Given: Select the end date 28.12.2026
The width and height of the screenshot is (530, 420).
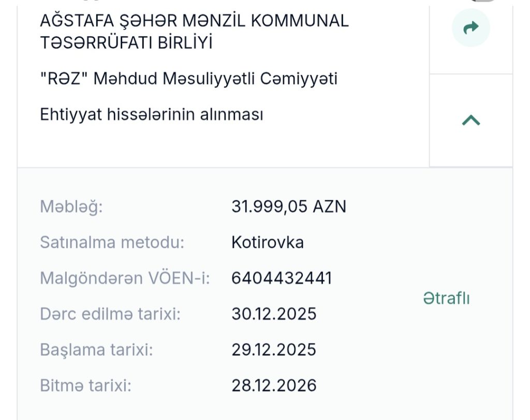Looking at the screenshot, I should click(274, 385).
